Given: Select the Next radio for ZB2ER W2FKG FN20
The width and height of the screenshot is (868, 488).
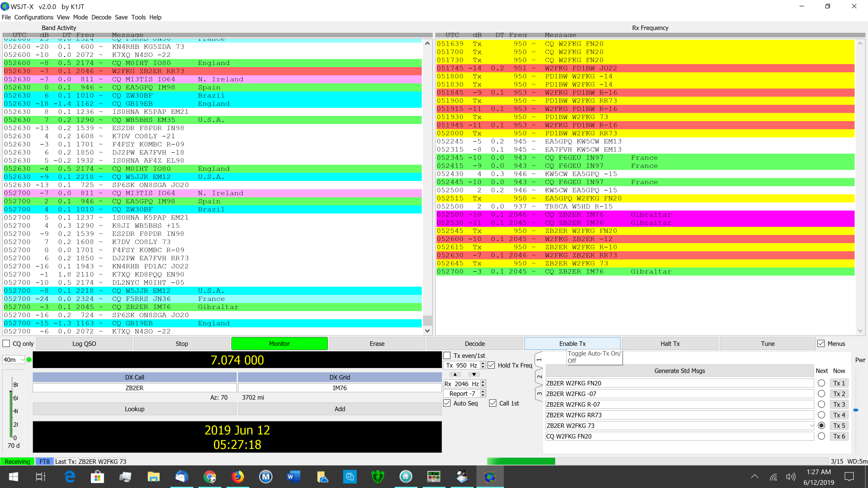Looking at the screenshot, I should [x=822, y=383].
